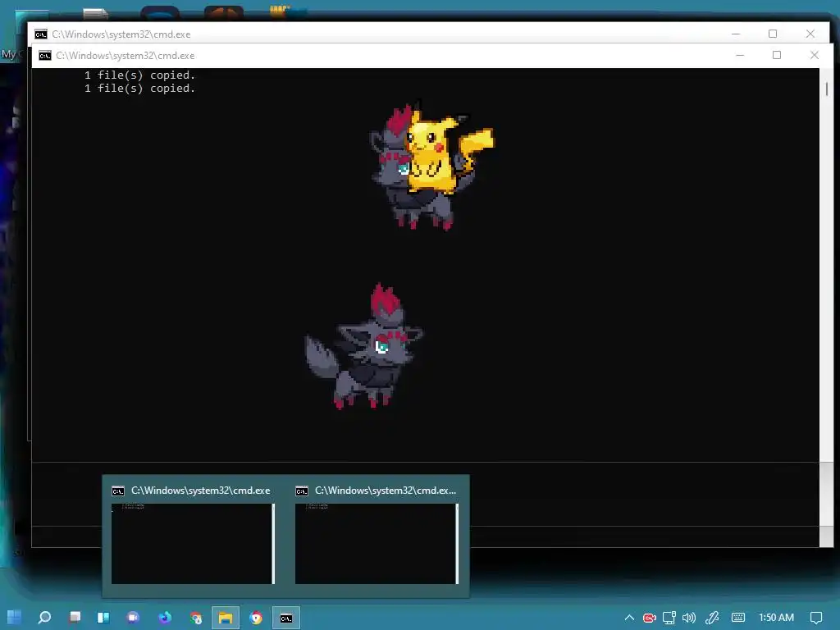
Task: Click the Pikachu riding Zorua sprite
Action: [x=431, y=165]
